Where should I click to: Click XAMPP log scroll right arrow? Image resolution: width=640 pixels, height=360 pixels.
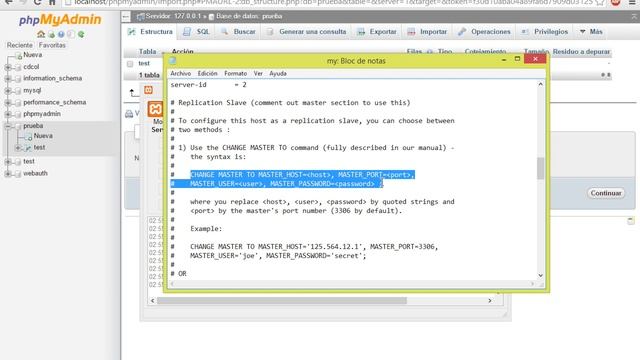[490, 301]
